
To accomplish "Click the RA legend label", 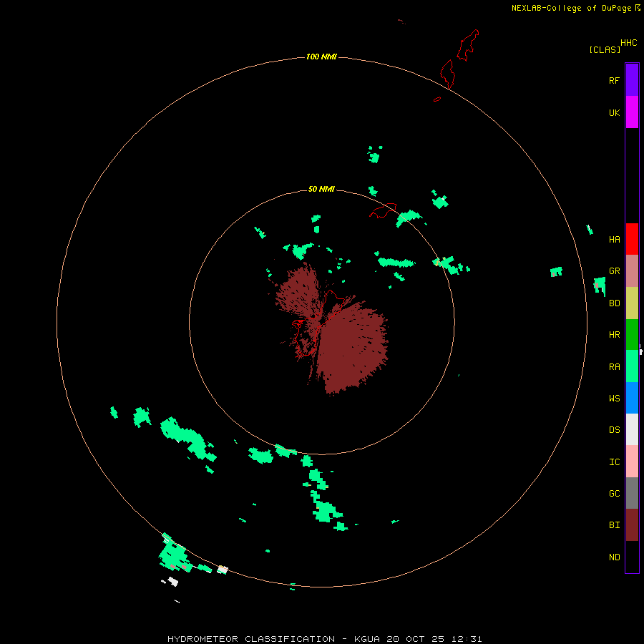I will tap(614, 367).
